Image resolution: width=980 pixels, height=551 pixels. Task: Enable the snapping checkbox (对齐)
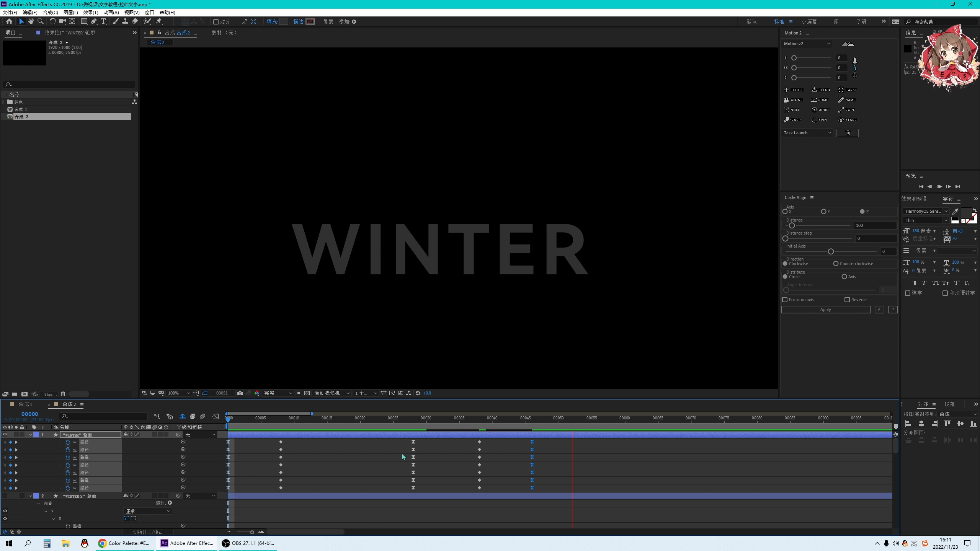click(216, 22)
